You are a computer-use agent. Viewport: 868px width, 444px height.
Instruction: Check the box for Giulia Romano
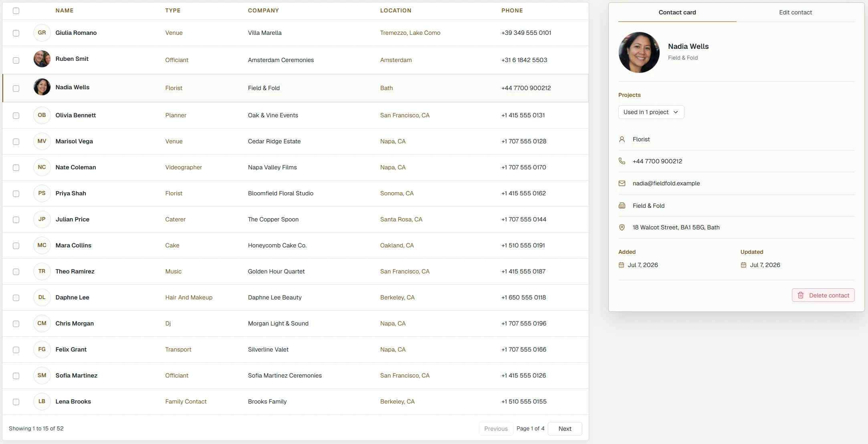[x=16, y=33]
